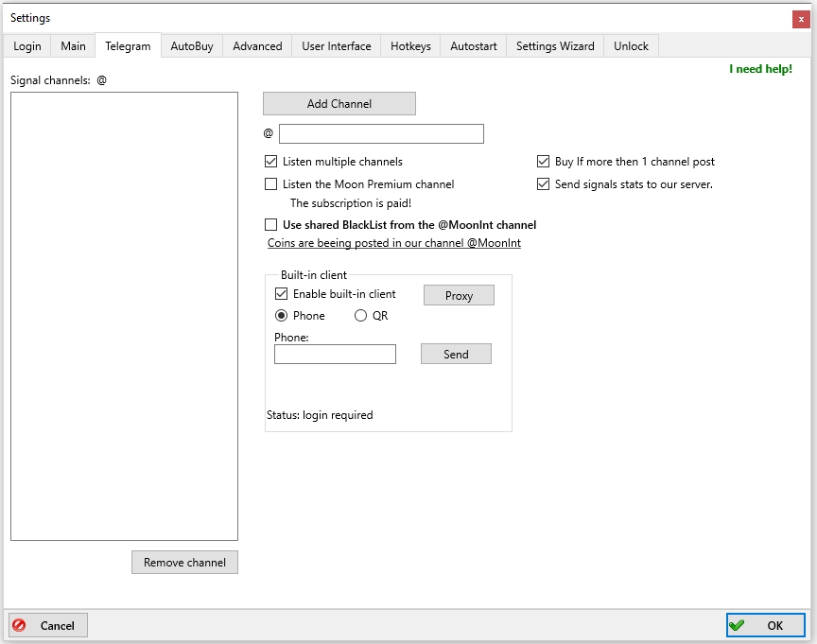Select the Telegram tab
Image resolution: width=817 pixels, height=644 pixels.
(x=128, y=46)
